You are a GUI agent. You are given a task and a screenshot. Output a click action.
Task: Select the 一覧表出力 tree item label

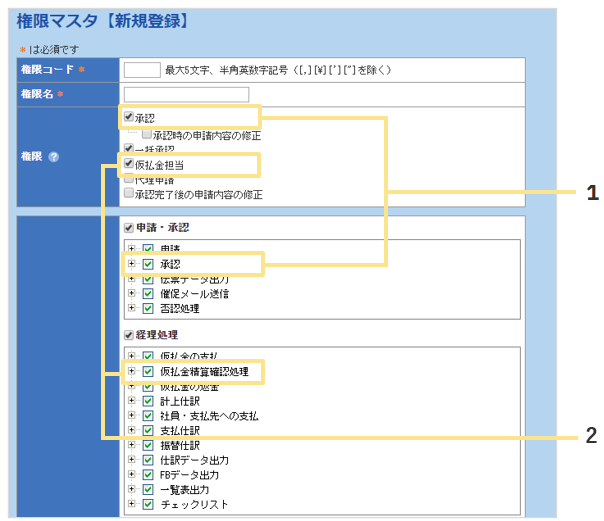(184, 490)
